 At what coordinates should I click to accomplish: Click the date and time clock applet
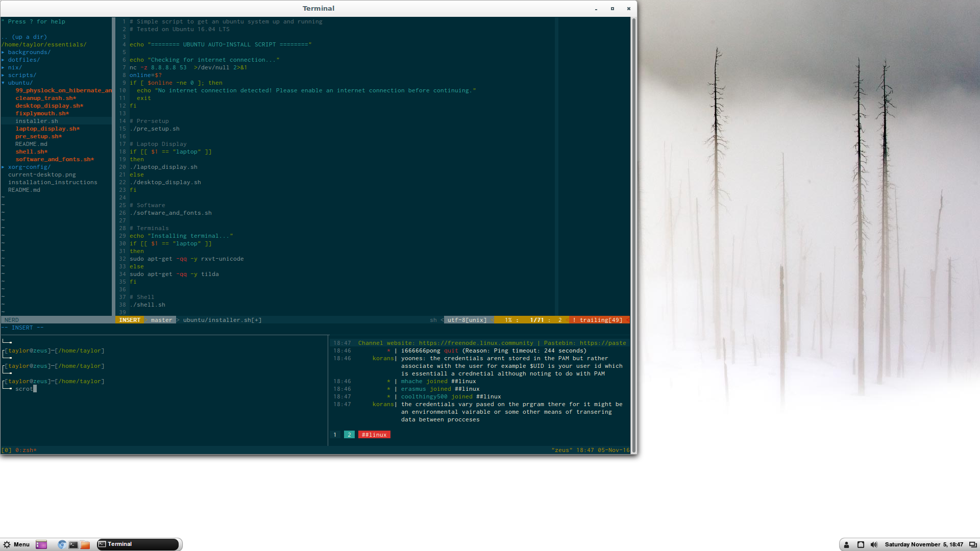924,544
